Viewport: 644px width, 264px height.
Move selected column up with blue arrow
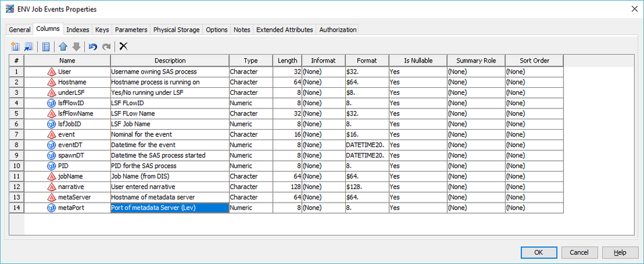(63, 46)
